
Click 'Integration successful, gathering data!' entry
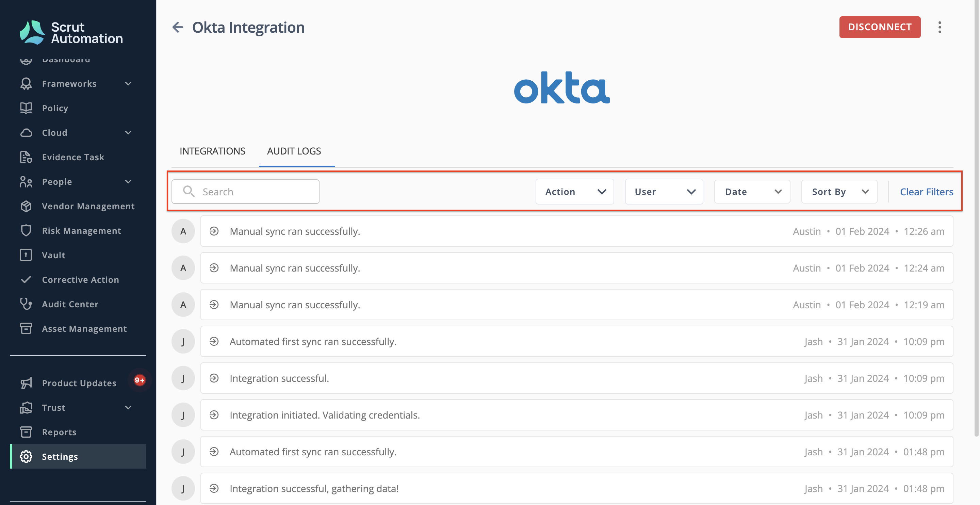pos(577,488)
